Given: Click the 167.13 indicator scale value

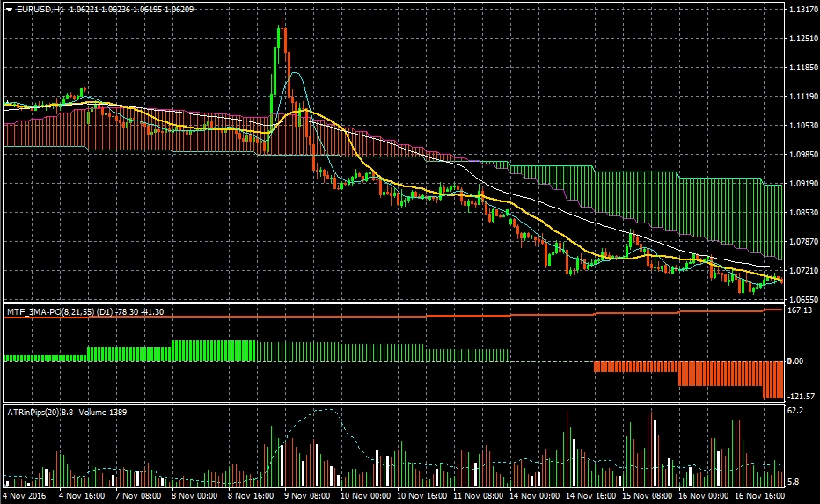Looking at the screenshot, I should click(800, 310).
